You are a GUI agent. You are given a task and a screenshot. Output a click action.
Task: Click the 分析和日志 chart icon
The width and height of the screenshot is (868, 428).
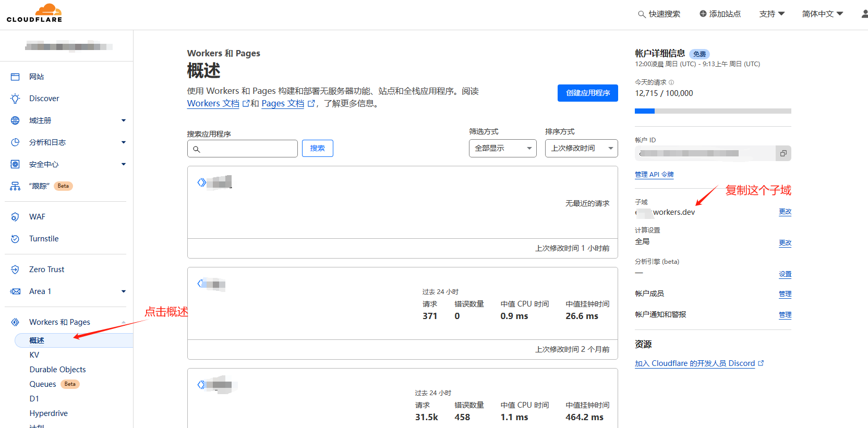click(x=15, y=142)
